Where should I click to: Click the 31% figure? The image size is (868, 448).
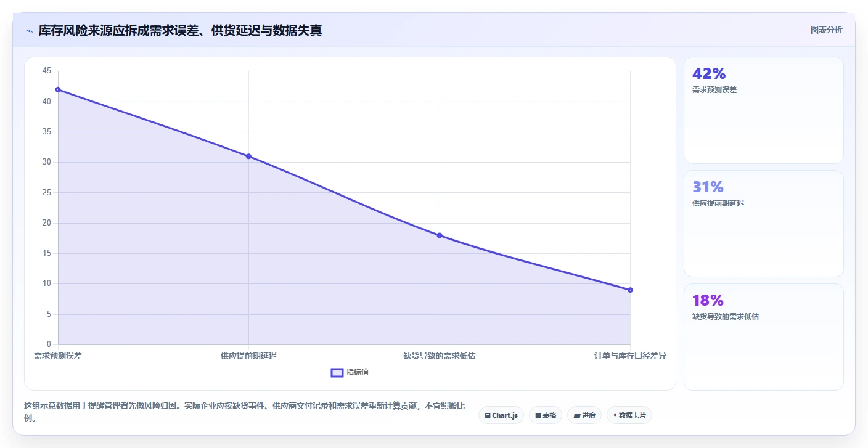[x=708, y=187]
